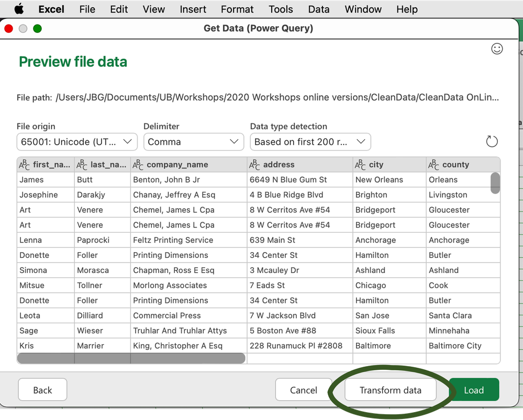Viewport: 523px width, 420px height.
Task: Select cell 'Paprocki' in last name column
Action: [x=103, y=240]
